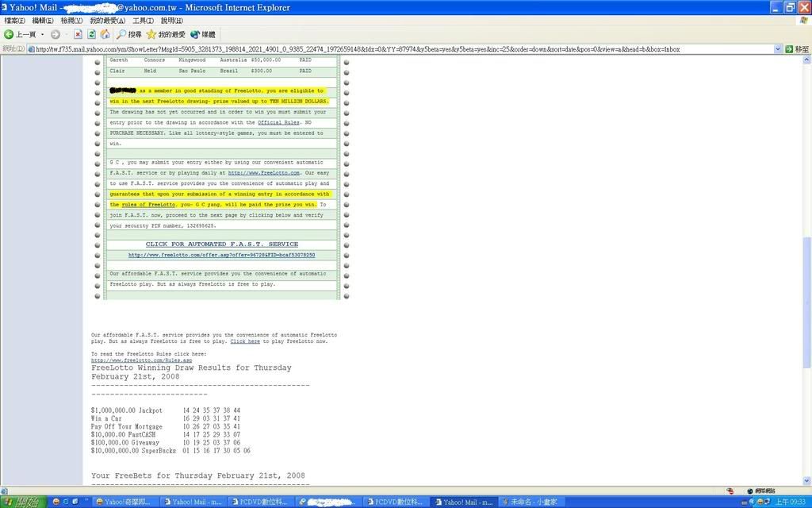Click 'Your FreeBets for Thursday February 21st, 2008' heading
This screenshot has width=812, height=508.
pyautogui.click(x=198, y=475)
